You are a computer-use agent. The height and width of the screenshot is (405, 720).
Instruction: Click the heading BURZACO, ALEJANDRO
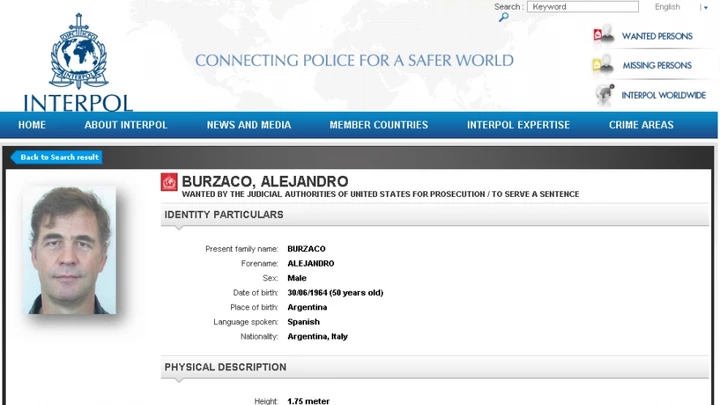point(265,181)
